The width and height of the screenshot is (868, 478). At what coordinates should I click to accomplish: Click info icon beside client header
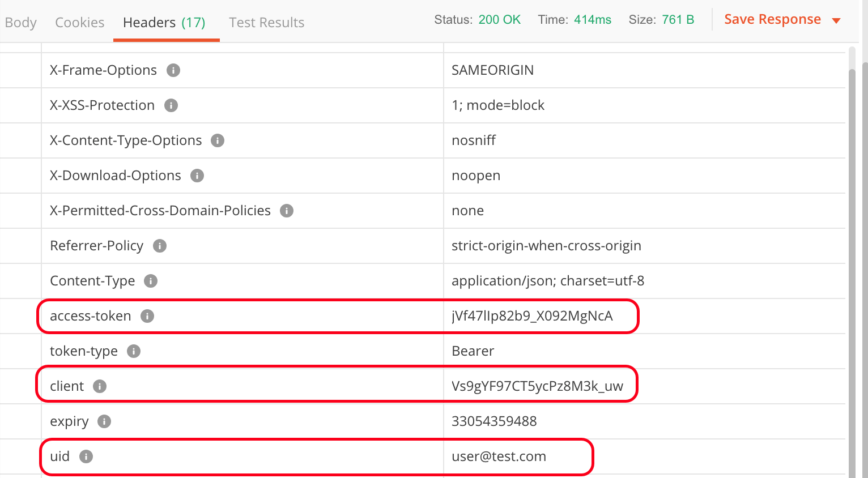tap(100, 386)
